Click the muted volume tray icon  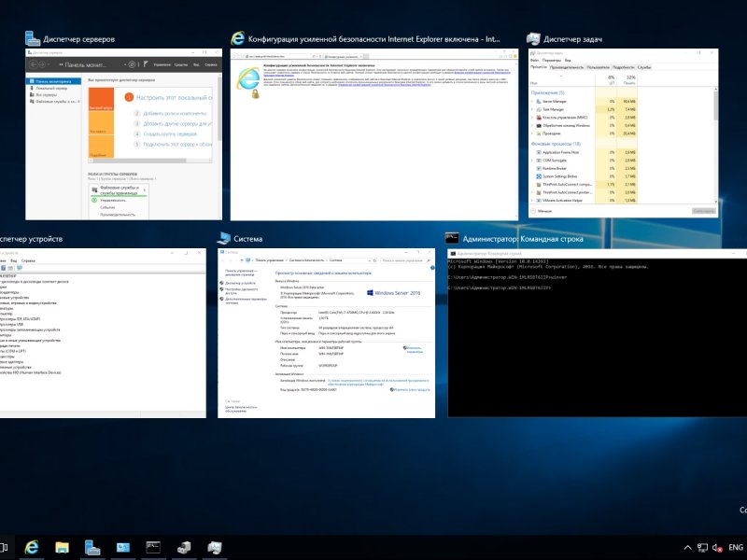click(717, 548)
